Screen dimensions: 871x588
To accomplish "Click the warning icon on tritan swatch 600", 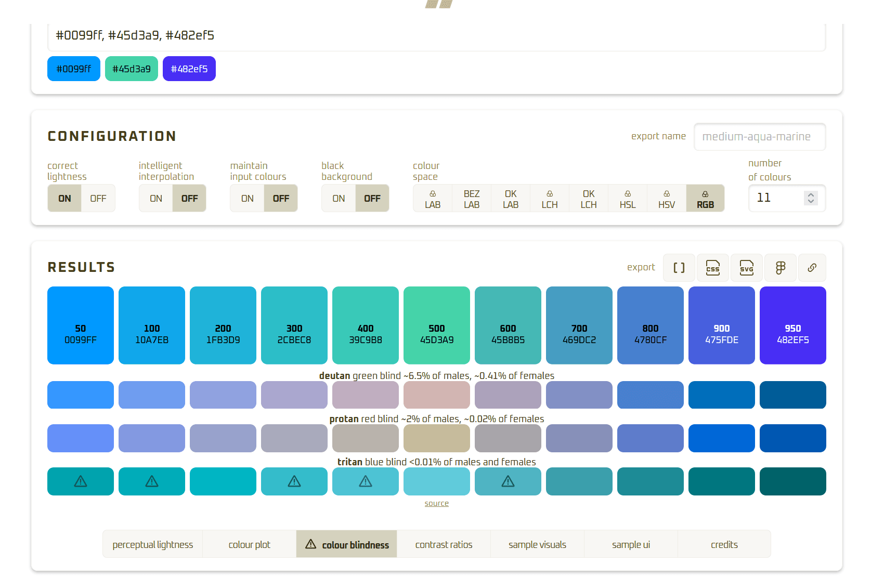I will pos(508,481).
